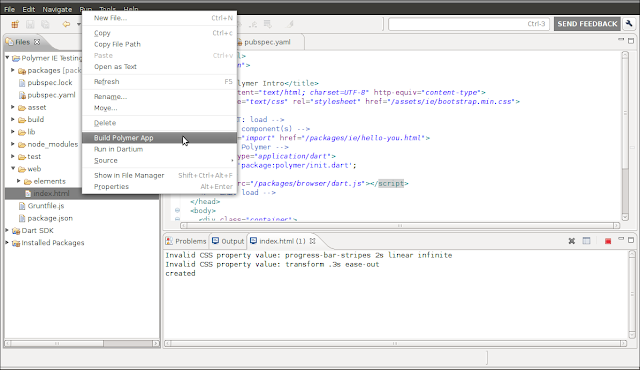Screen dimensions: 640x370
Task: Select index.html in the file tree
Action: pyautogui.click(x=51, y=193)
